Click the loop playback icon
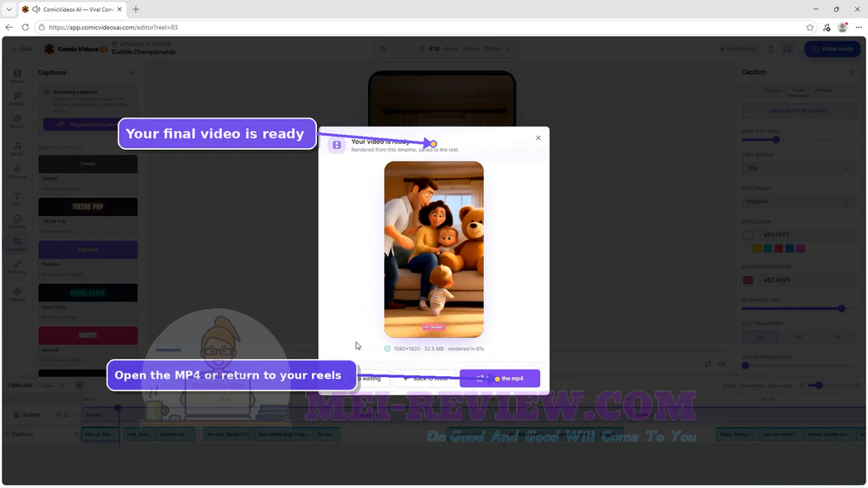Viewport: 868px width, 488px height. pyautogui.click(x=708, y=364)
